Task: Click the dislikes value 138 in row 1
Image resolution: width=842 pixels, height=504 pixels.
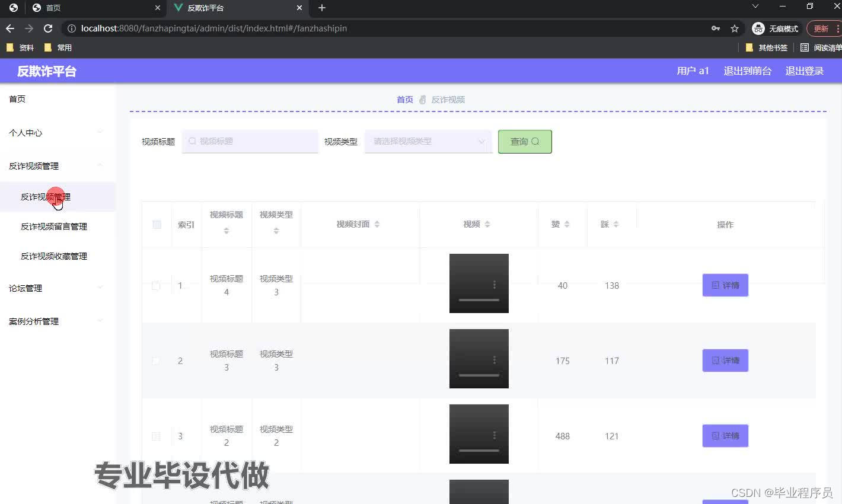Action: (612, 286)
